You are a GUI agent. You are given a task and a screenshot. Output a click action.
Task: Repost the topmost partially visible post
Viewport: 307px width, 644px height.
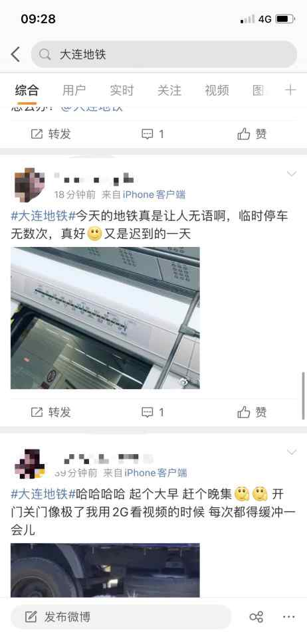click(51, 134)
